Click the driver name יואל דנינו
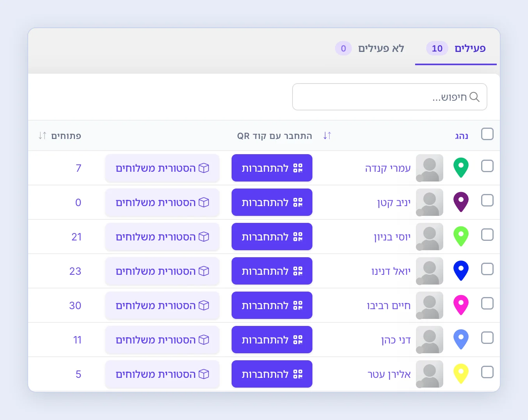 pyautogui.click(x=391, y=271)
